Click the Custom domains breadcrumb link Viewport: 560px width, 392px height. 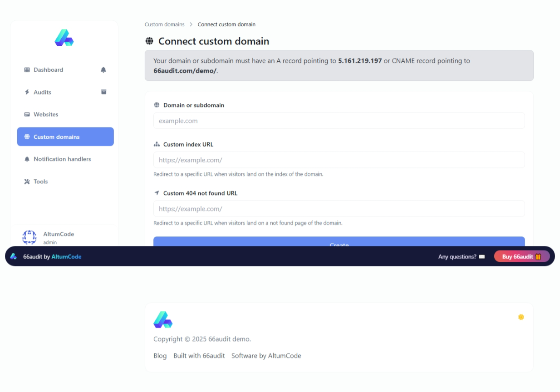click(x=164, y=24)
